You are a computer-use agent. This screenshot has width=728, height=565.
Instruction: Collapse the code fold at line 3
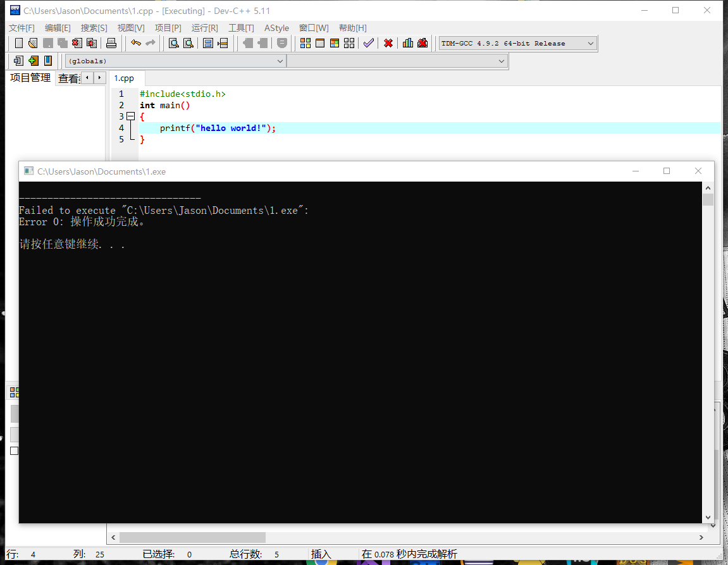tap(130, 116)
